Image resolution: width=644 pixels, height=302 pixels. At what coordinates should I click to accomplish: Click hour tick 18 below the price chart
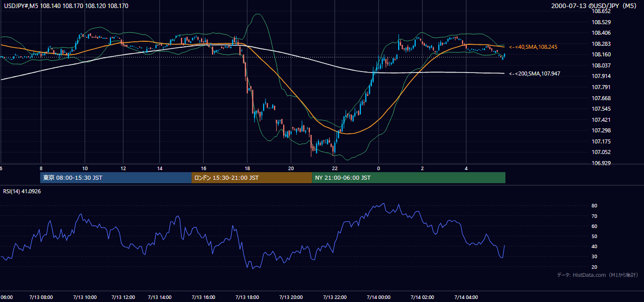[247, 168]
